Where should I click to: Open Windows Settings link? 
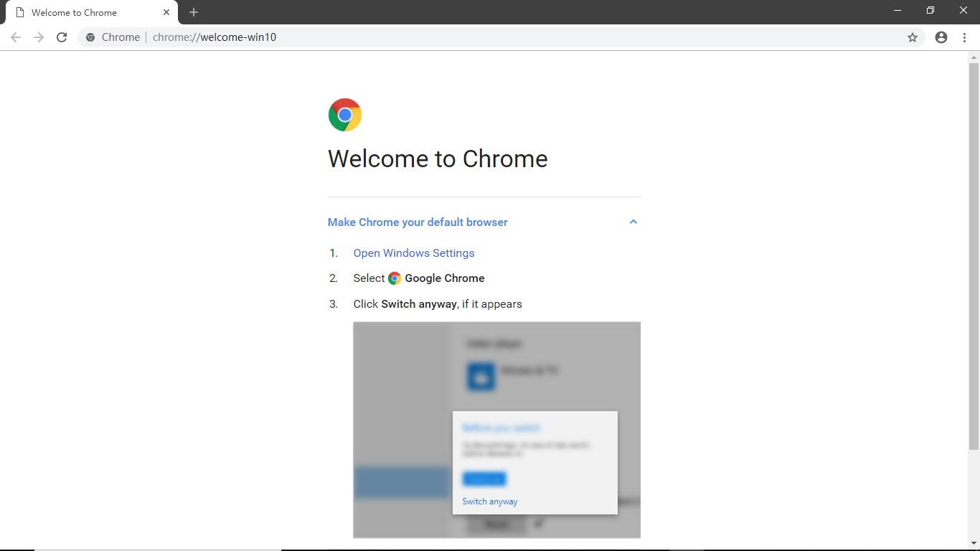click(414, 253)
